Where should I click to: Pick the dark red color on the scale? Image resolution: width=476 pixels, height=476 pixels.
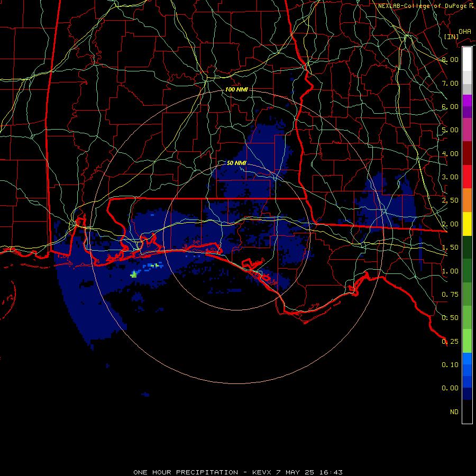[x=467, y=153]
